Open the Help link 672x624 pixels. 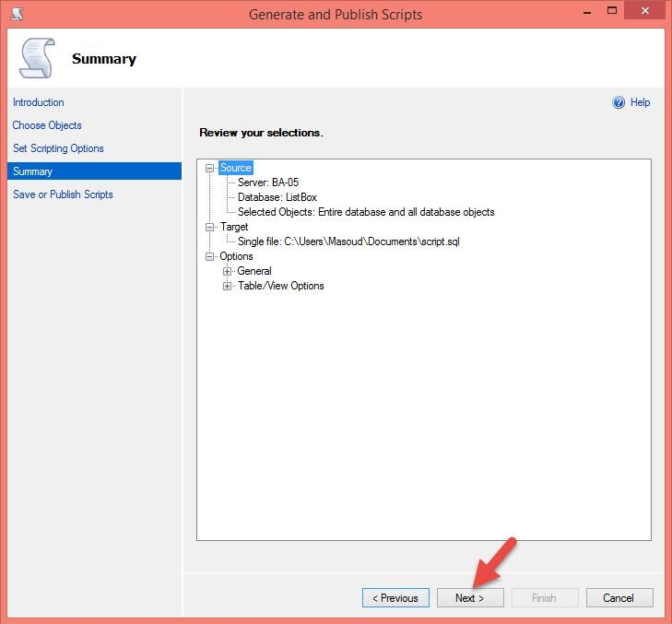point(640,102)
